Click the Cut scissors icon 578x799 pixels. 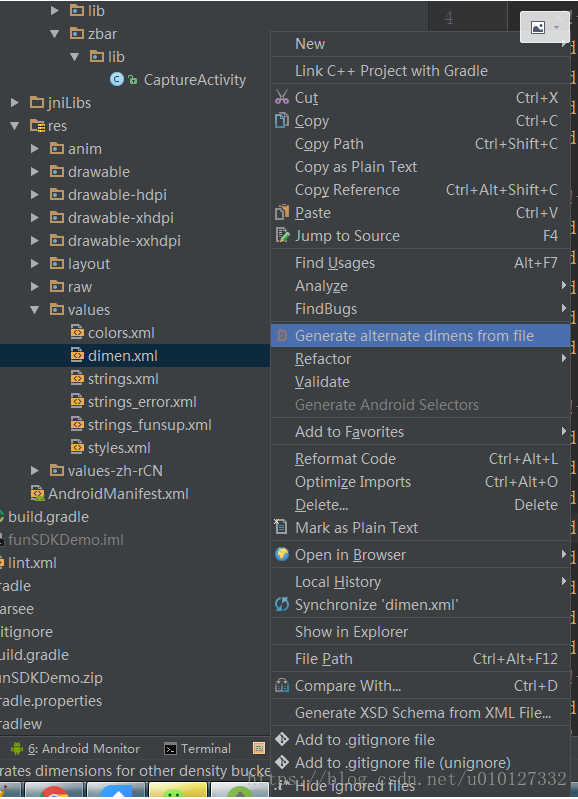coord(282,97)
